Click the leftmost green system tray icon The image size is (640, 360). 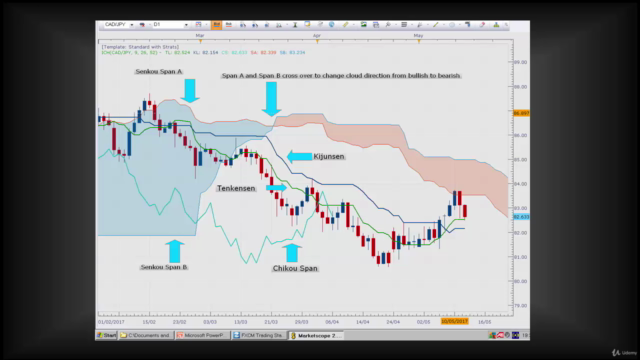pos(492,336)
